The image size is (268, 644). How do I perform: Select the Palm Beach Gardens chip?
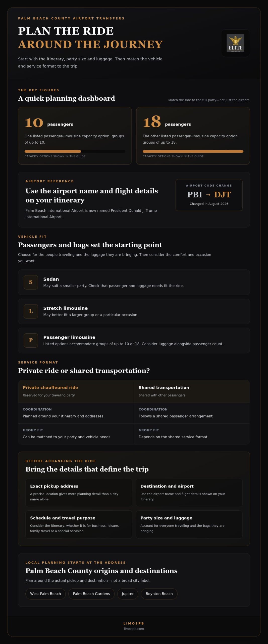[x=91, y=594]
